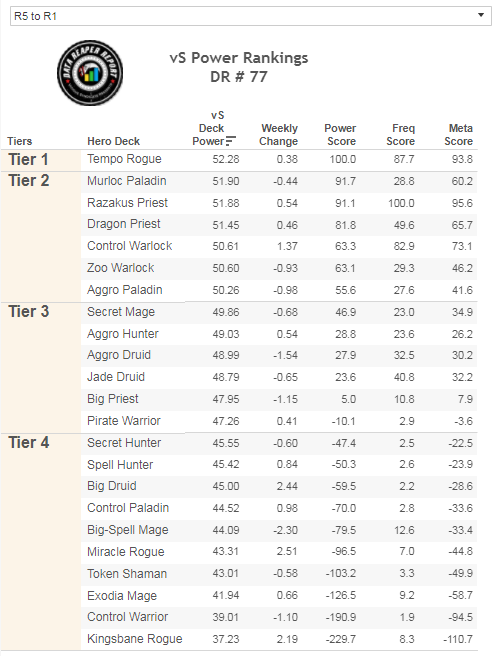Click the Razakus Priest deck name
The image size is (497, 656).
[127, 203]
